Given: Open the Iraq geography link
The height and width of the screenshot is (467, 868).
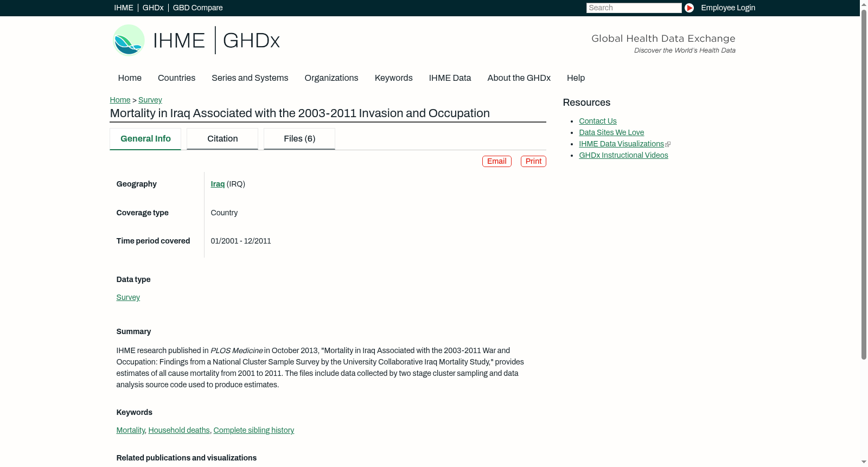Looking at the screenshot, I should 218,184.
